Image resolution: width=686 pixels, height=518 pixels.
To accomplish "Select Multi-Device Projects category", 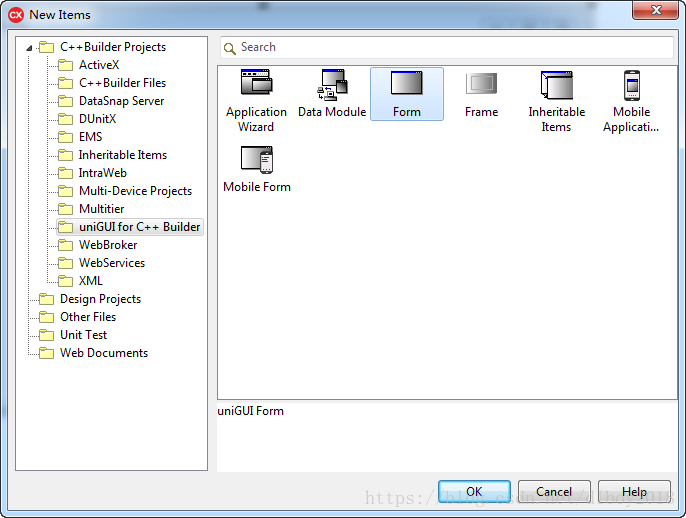I will tap(135, 191).
